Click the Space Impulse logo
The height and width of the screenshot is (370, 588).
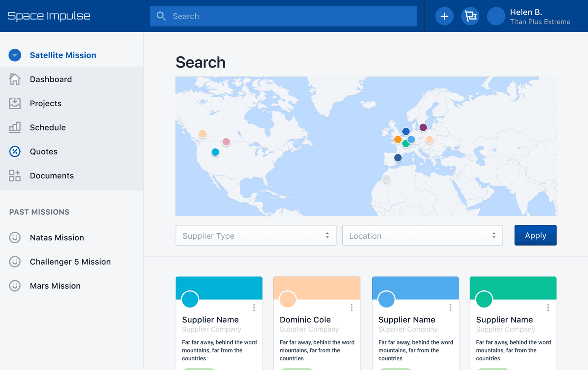click(49, 16)
